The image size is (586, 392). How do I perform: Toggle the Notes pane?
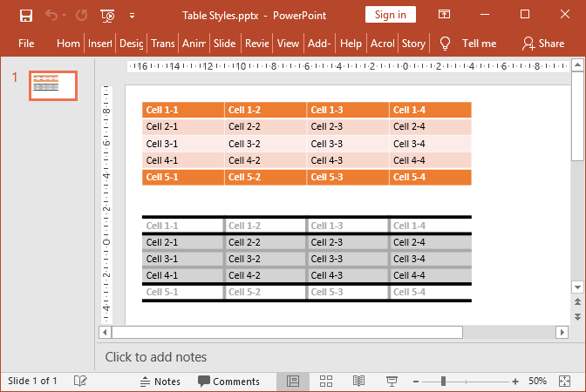click(x=160, y=382)
